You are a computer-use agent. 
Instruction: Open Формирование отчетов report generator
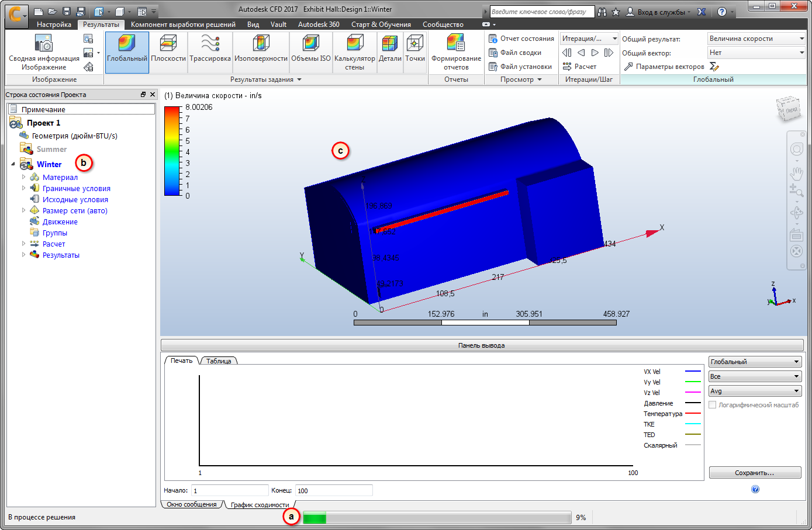[x=456, y=51]
